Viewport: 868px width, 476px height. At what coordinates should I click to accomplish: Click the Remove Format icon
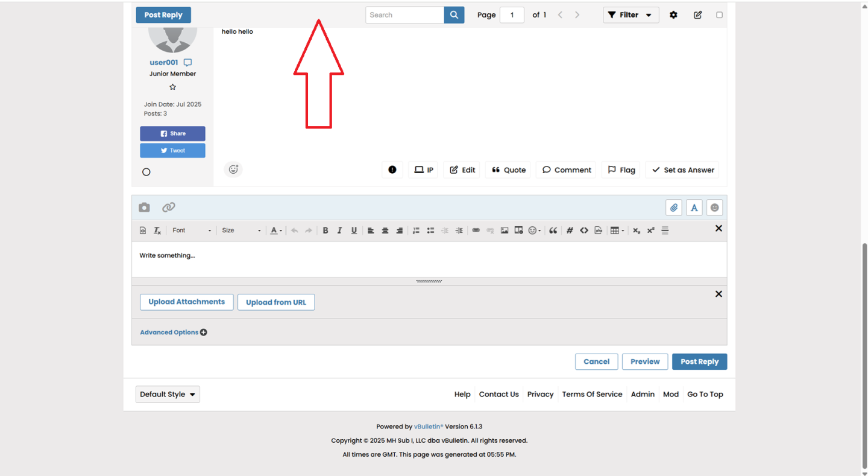[157, 230]
